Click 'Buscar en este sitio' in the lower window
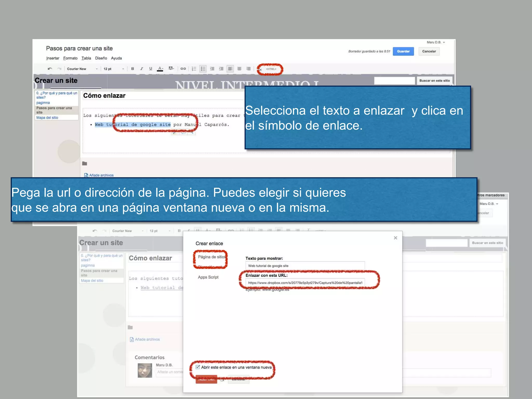 tap(487, 243)
